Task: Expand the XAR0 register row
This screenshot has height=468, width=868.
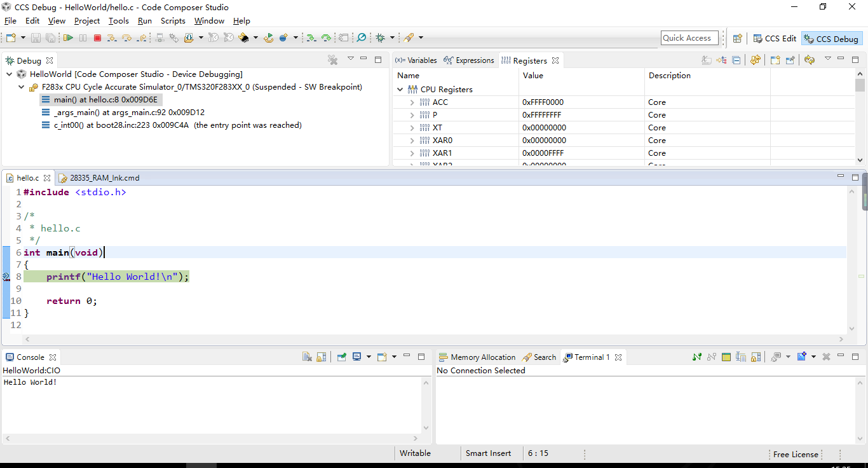Action: coord(412,141)
